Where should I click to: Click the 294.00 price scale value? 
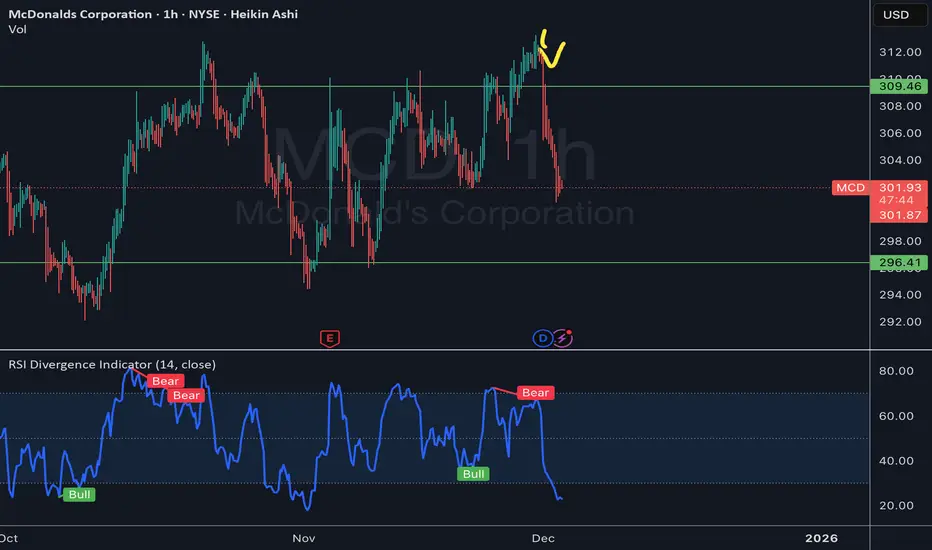[x=900, y=295]
